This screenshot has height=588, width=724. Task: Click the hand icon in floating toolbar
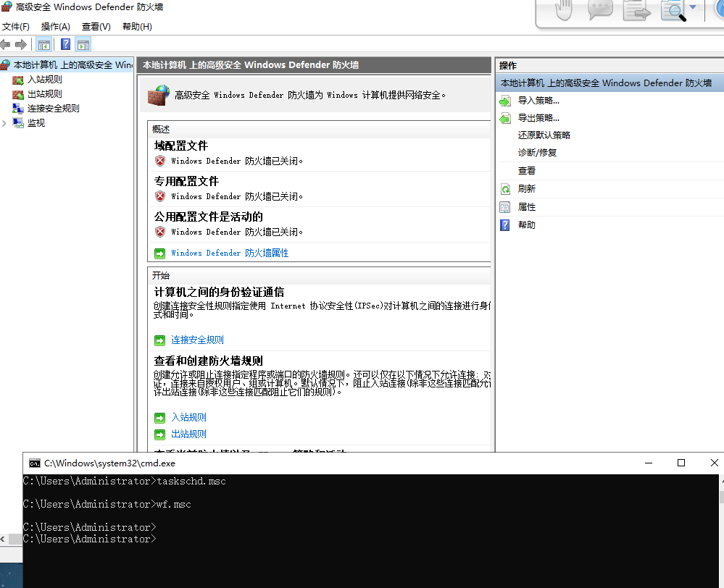point(563,10)
